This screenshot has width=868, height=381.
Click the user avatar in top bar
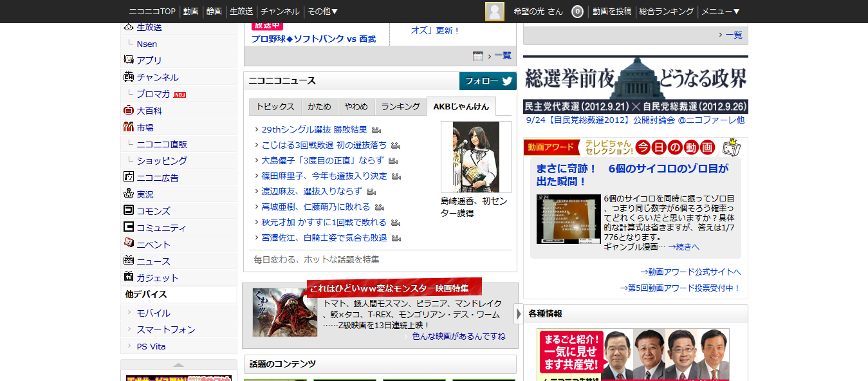(495, 12)
